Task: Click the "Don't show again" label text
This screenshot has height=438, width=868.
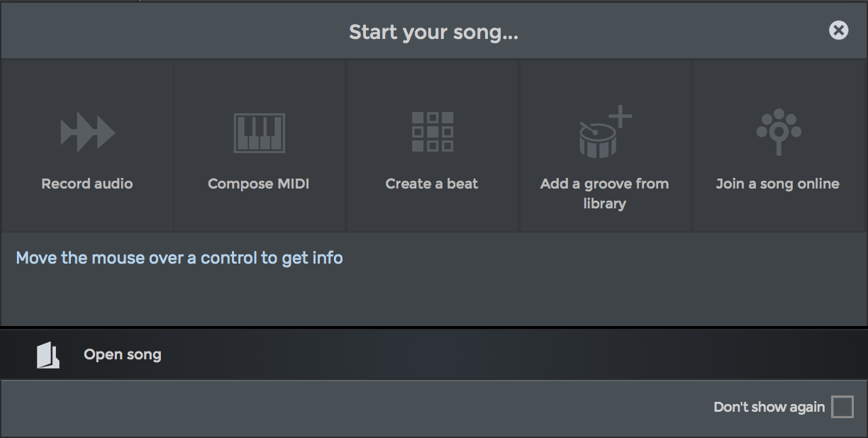Action: (769, 407)
